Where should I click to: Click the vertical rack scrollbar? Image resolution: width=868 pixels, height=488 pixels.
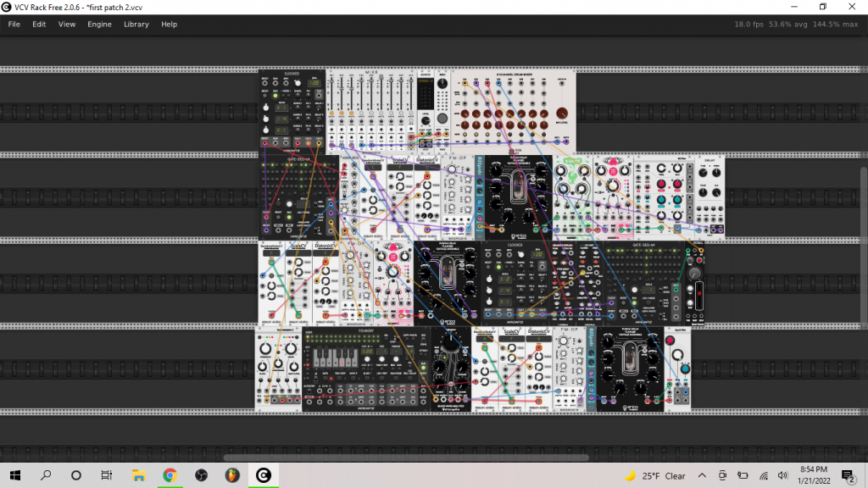[864, 248]
